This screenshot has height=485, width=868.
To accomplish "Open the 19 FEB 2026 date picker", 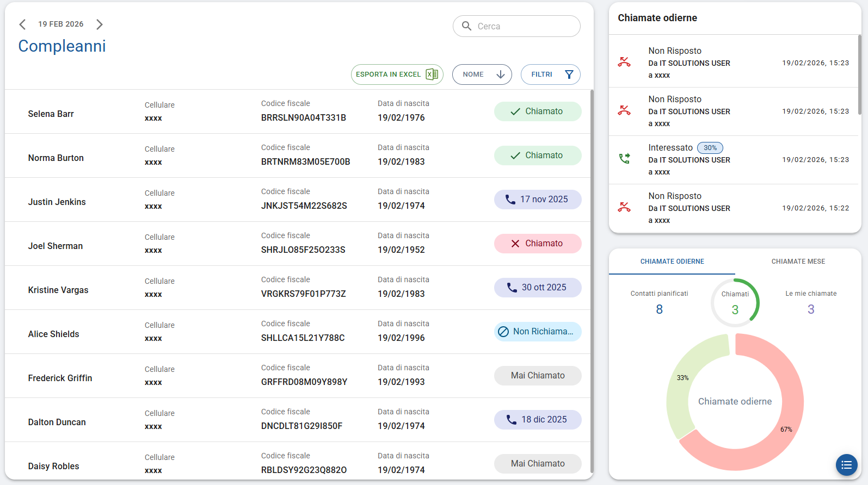I will [61, 24].
